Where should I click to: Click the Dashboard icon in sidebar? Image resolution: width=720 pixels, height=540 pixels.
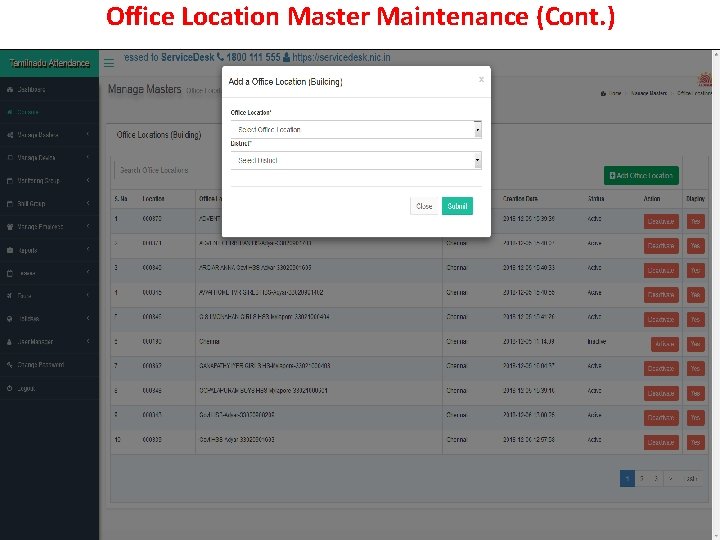[x=10, y=90]
